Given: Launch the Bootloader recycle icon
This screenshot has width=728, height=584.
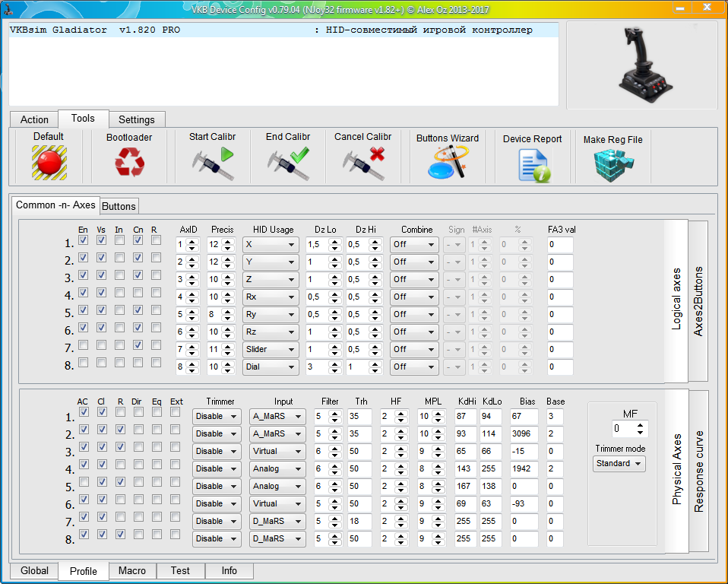Looking at the screenshot, I should (x=129, y=162).
